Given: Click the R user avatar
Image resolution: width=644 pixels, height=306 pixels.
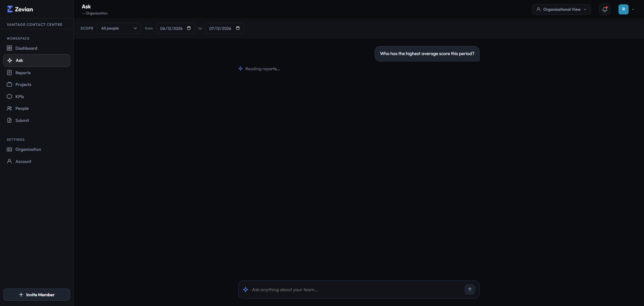Looking at the screenshot, I should pyautogui.click(x=624, y=9).
